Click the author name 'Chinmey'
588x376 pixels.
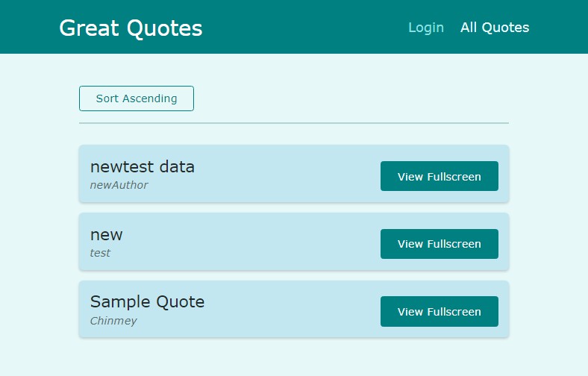(113, 321)
